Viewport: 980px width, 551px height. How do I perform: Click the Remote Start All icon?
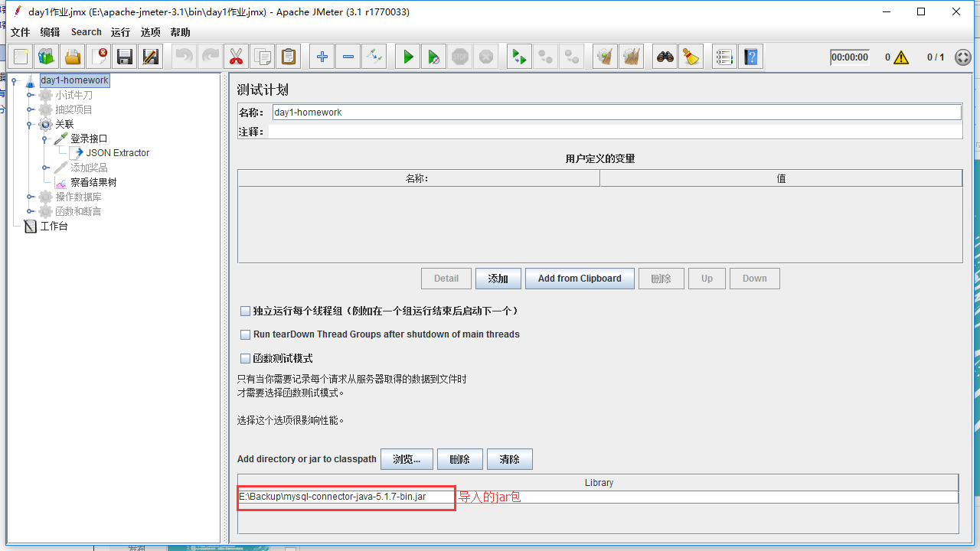click(x=520, y=57)
